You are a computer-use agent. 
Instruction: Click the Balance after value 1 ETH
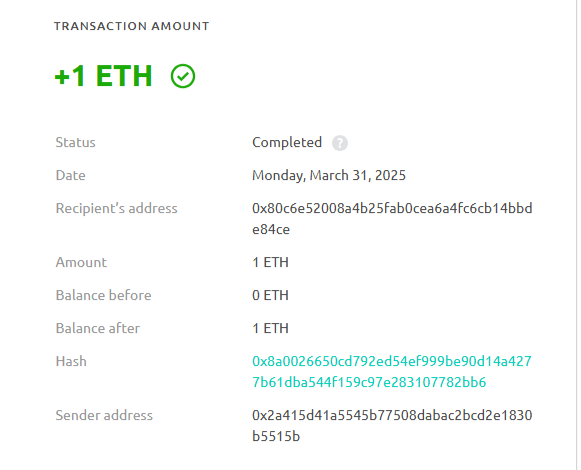(x=270, y=328)
